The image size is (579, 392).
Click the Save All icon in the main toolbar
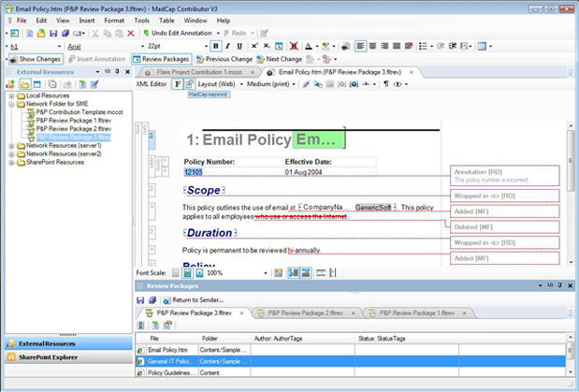(x=65, y=34)
